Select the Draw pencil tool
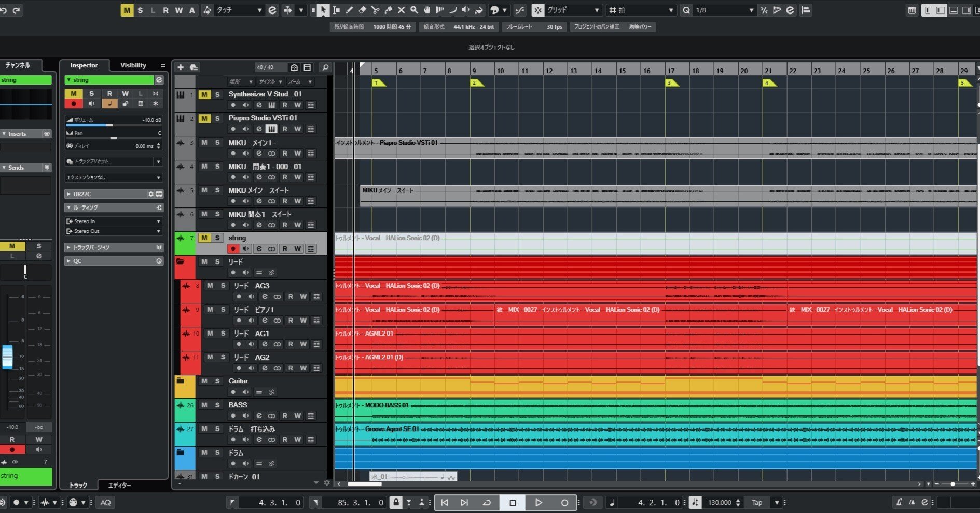This screenshot has width=980, height=513. (349, 10)
